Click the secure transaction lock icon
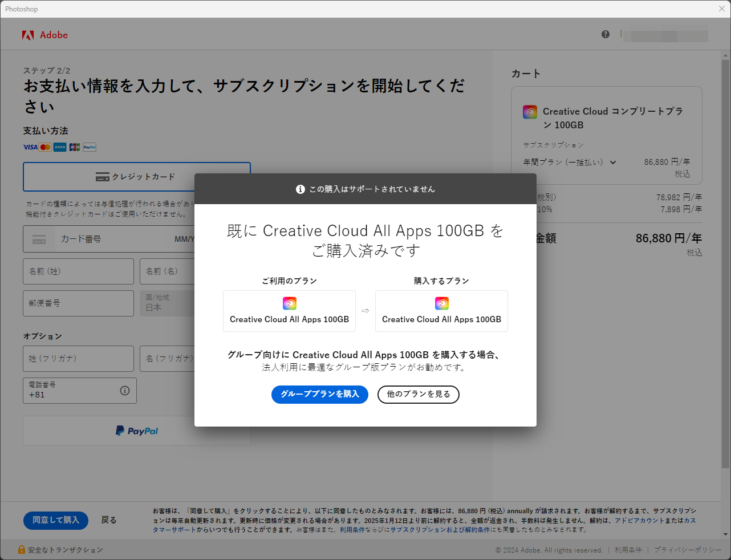The width and height of the screenshot is (731, 560). pos(22,550)
